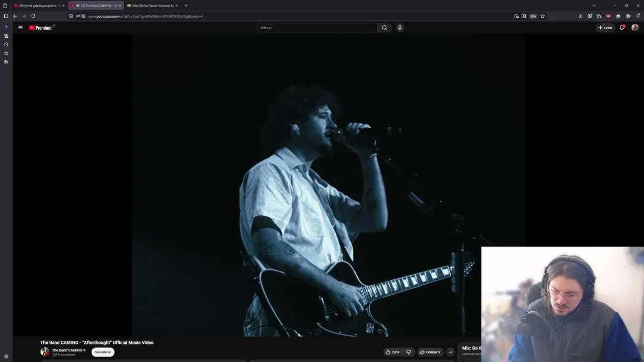
Task: Share the video with Compartir
Action: click(x=430, y=352)
